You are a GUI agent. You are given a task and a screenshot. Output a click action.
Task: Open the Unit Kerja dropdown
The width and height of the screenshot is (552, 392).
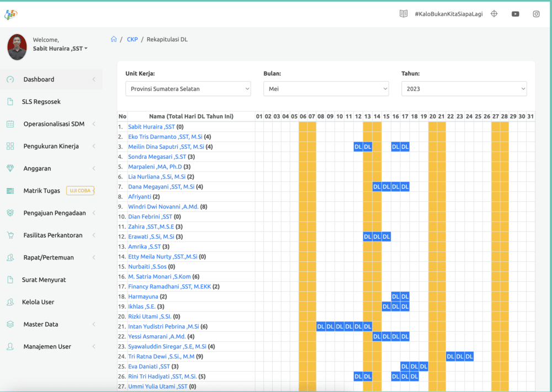188,89
